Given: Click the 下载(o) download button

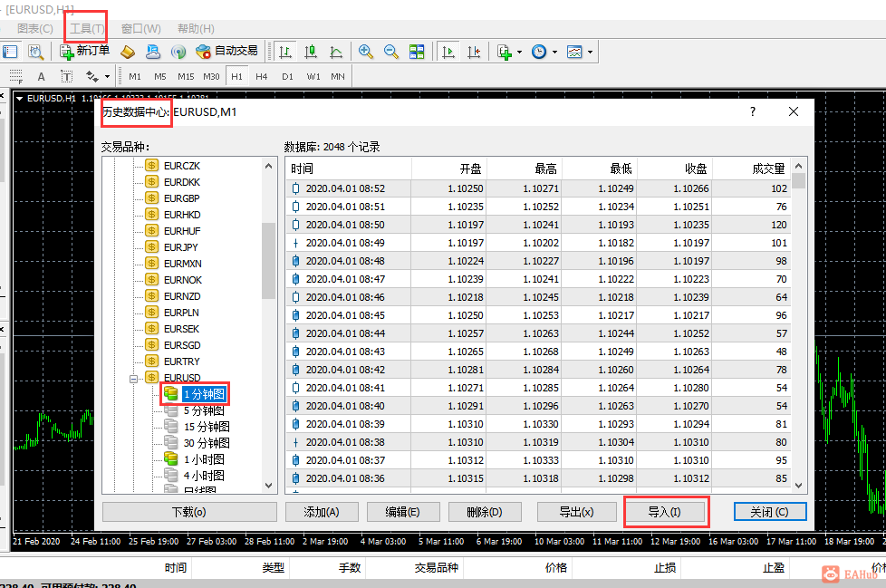Looking at the screenshot, I should tap(188, 512).
